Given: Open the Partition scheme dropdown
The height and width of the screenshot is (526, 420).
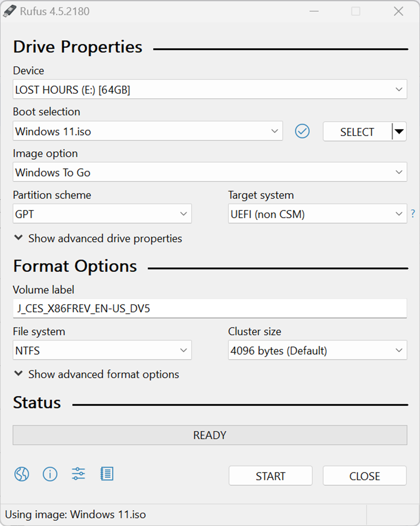Looking at the screenshot, I should click(184, 214).
